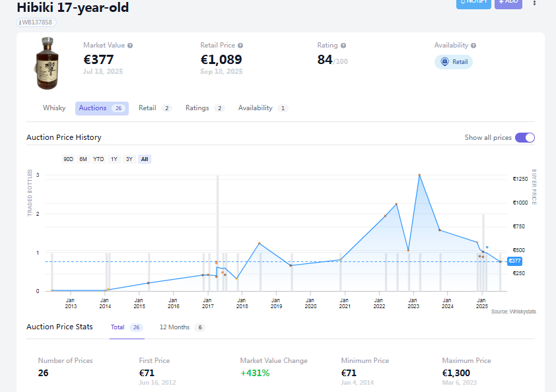The height and width of the screenshot is (392, 556).
Task: Click the Auction Price History heading
Action: [x=64, y=137]
